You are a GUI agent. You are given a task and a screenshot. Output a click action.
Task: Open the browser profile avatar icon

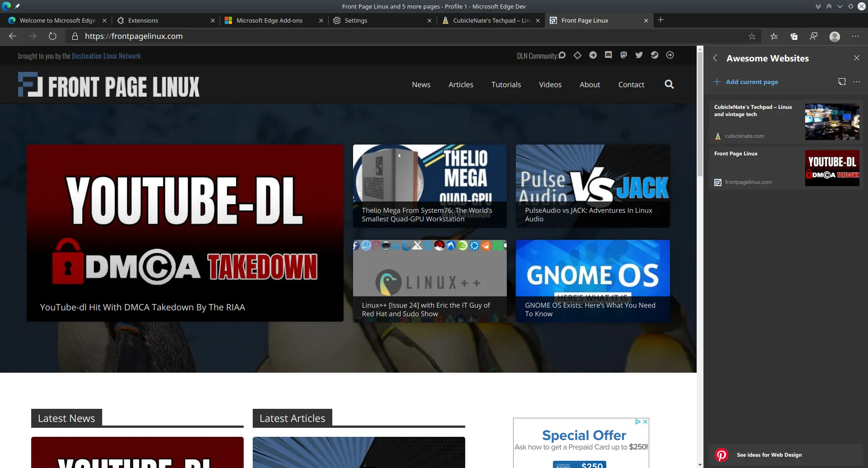834,36
